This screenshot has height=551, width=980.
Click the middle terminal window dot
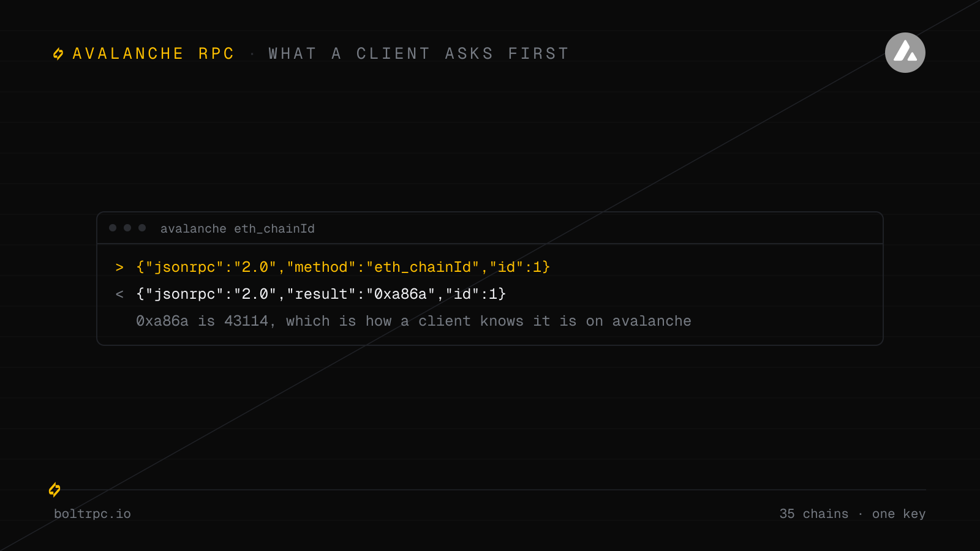(127, 228)
